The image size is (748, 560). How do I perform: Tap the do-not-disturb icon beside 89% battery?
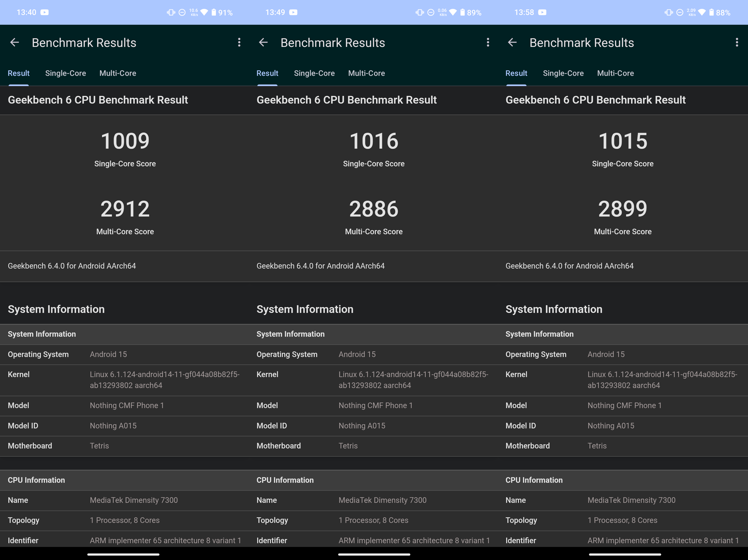(431, 12)
